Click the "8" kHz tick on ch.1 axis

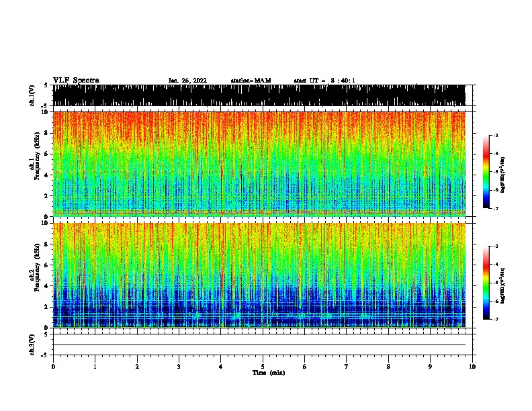[46, 133]
